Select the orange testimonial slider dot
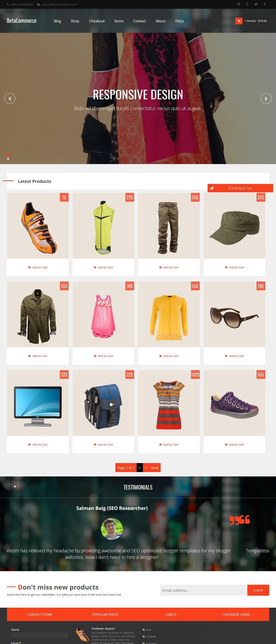The width and height of the screenshot is (276, 644). (18, 487)
